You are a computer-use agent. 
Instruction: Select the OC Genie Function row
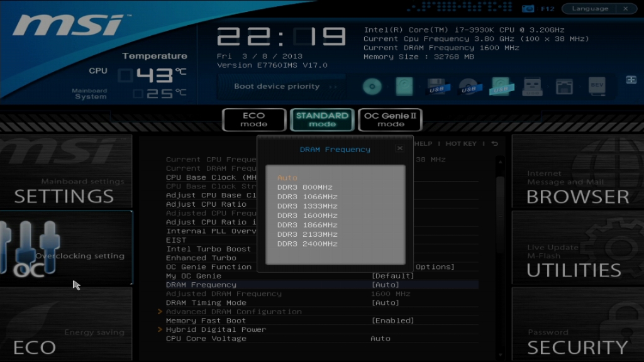pos(209,266)
